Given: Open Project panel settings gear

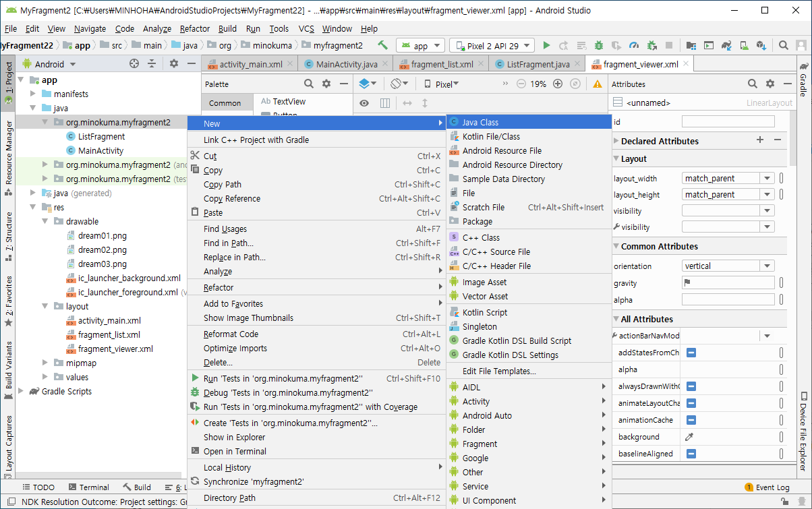Looking at the screenshot, I should tap(173, 64).
